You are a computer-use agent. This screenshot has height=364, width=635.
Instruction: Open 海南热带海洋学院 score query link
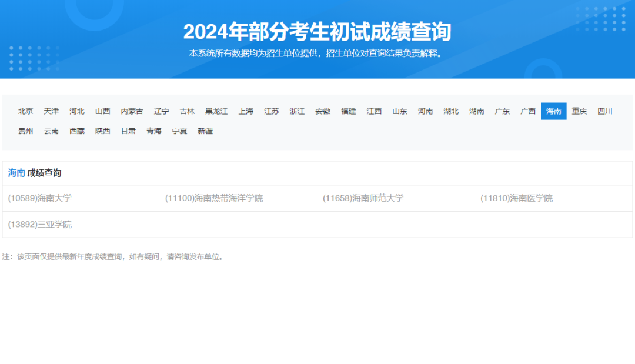215,198
